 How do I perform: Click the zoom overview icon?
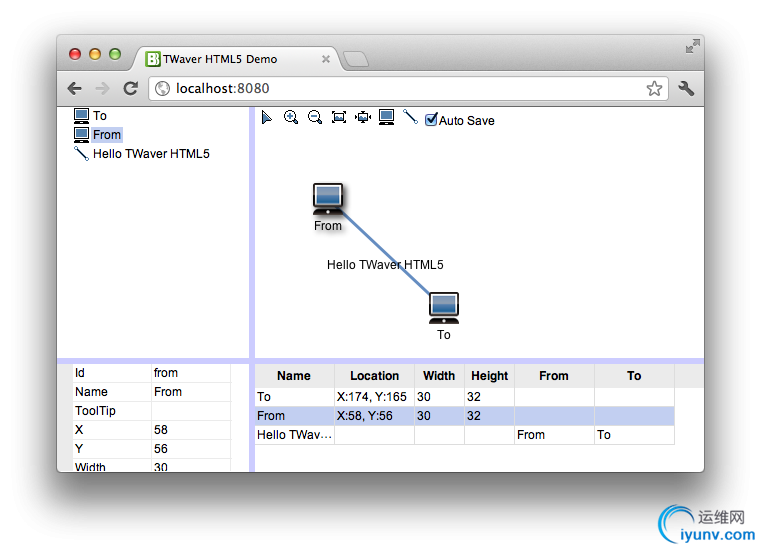[x=339, y=117]
